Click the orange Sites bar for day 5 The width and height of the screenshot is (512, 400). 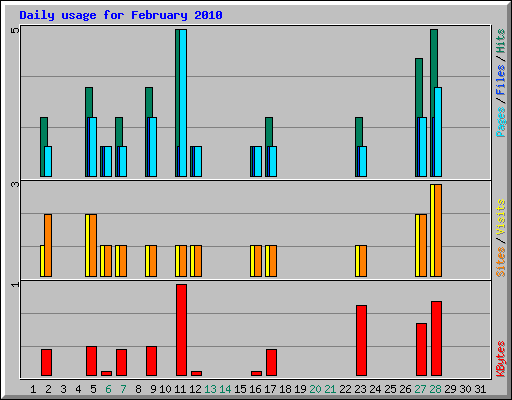[x=93, y=245]
